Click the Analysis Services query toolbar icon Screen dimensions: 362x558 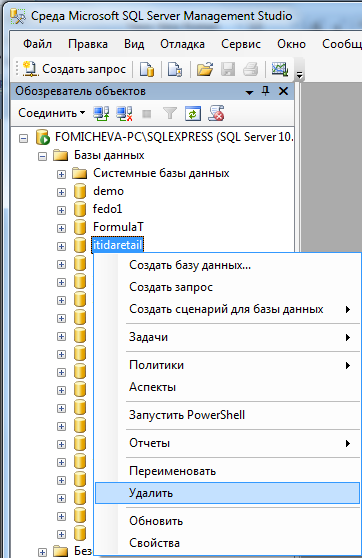click(x=175, y=69)
